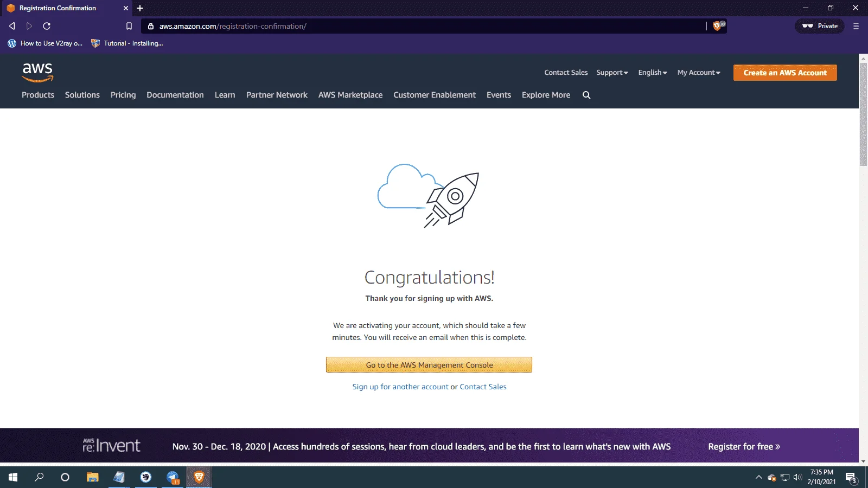Click Sign up for another account link
The width and height of the screenshot is (868, 488).
tap(400, 387)
